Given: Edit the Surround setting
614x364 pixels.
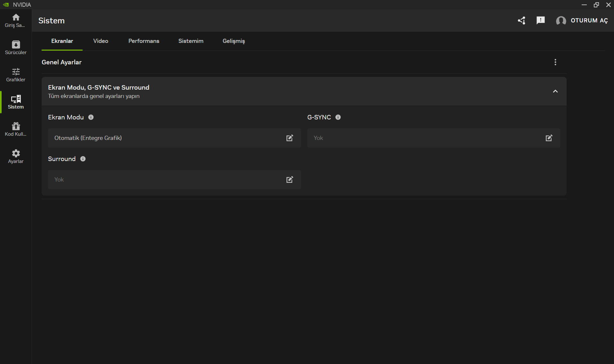Looking at the screenshot, I should [x=290, y=180].
